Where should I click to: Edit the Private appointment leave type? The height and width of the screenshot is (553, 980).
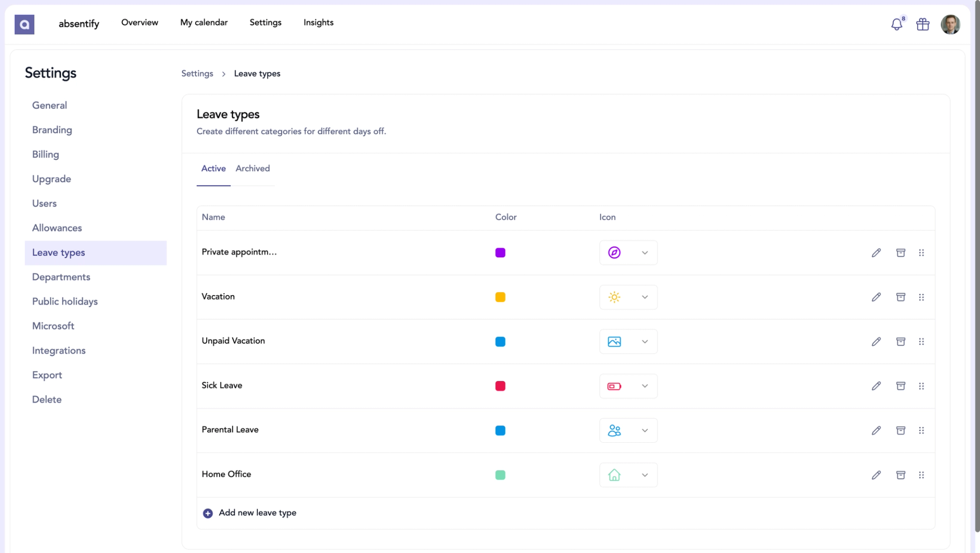(x=876, y=253)
